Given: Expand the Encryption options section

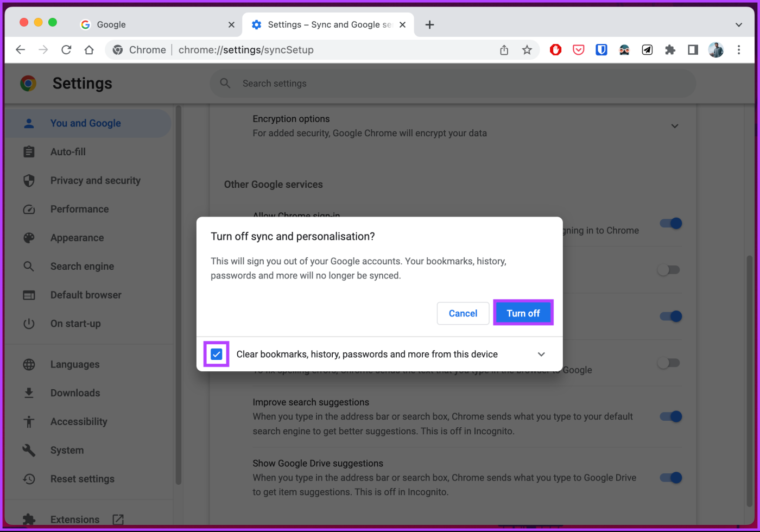Looking at the screenshot, I should (675, 126).
